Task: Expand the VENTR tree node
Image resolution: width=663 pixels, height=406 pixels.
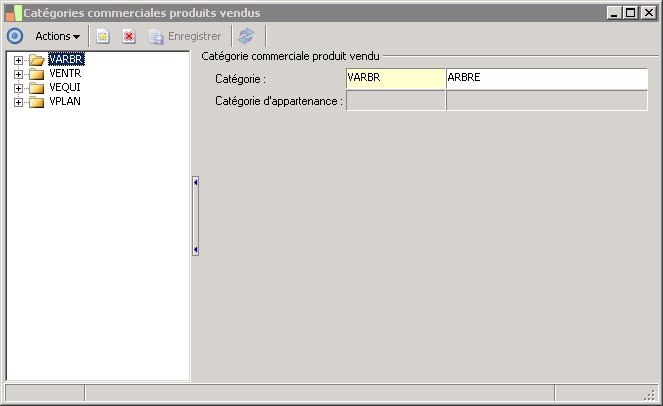Action: tap(18, 74)
